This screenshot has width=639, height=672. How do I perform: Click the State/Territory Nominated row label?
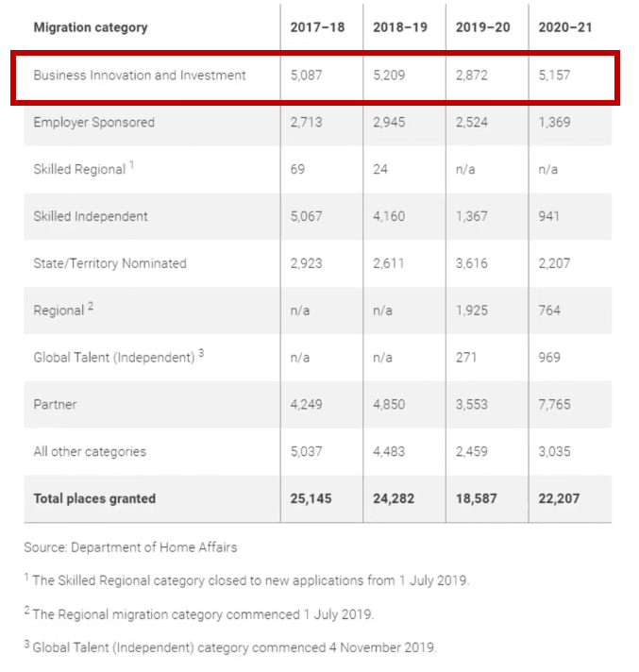coord(109,263)
